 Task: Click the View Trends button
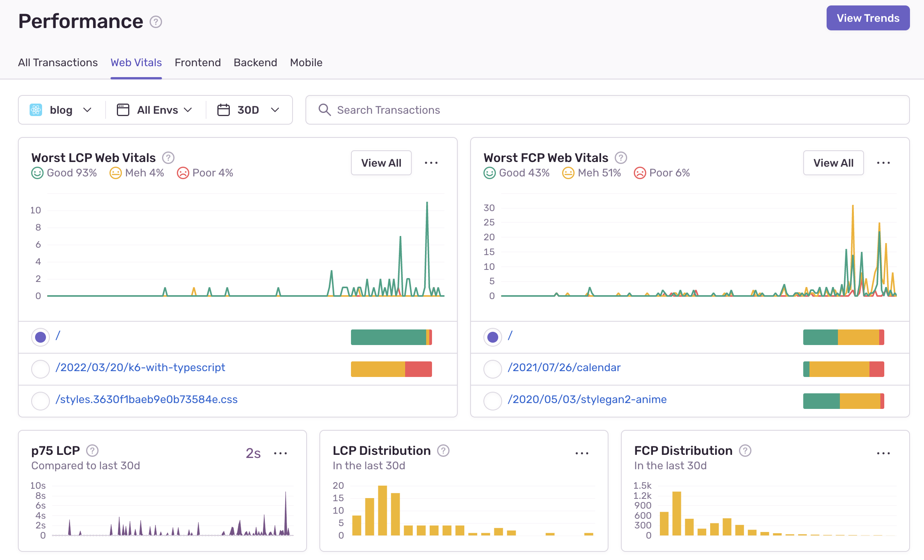point(868,18)
